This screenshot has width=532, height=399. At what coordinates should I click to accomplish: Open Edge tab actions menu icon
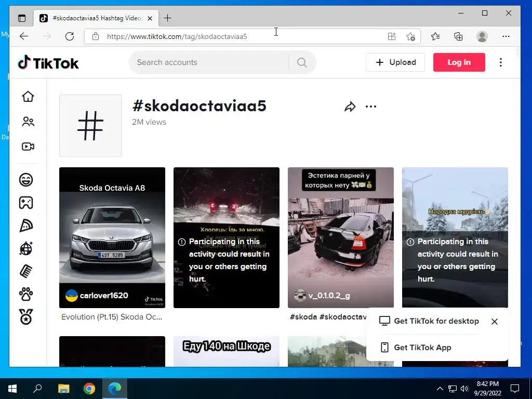pyautogui.click(x=22, y=18)
